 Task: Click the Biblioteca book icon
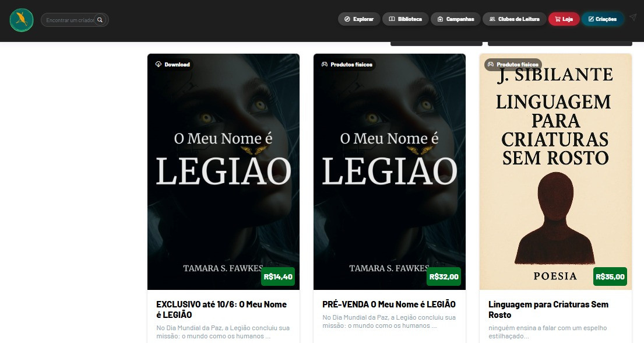tap(392, 19)
